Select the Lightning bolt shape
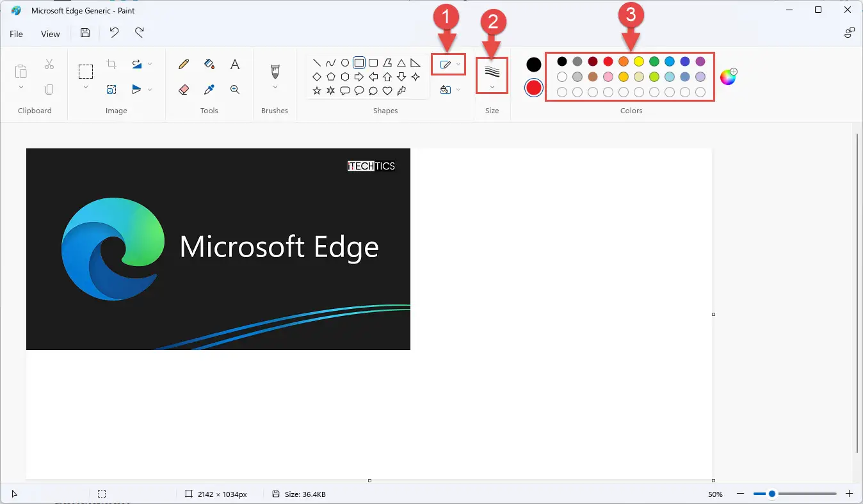Image resolution: width=863 pixels, height=504 pixels. (x=401, y=91)
